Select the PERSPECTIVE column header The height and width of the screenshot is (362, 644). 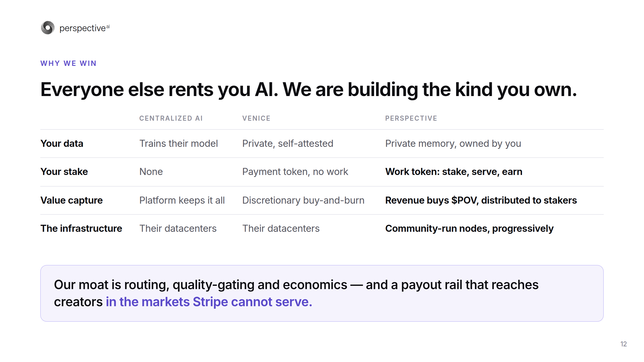[411, 118]
